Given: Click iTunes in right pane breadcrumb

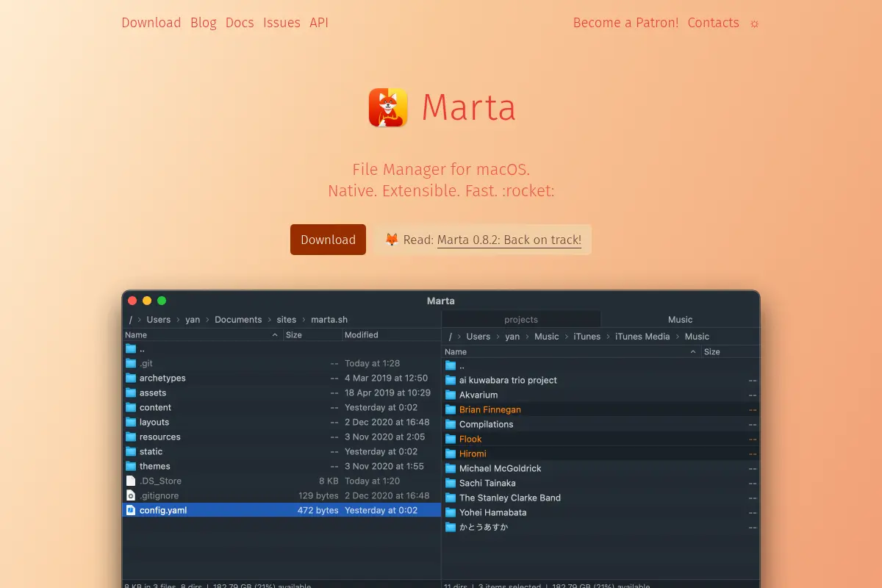Looking at the screenshot, I should [x=587, y=337].
